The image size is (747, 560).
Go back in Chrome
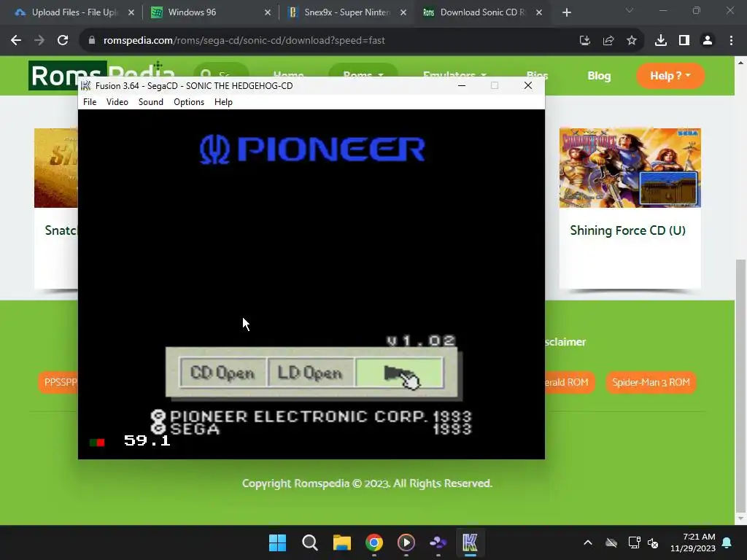point(16,41)
